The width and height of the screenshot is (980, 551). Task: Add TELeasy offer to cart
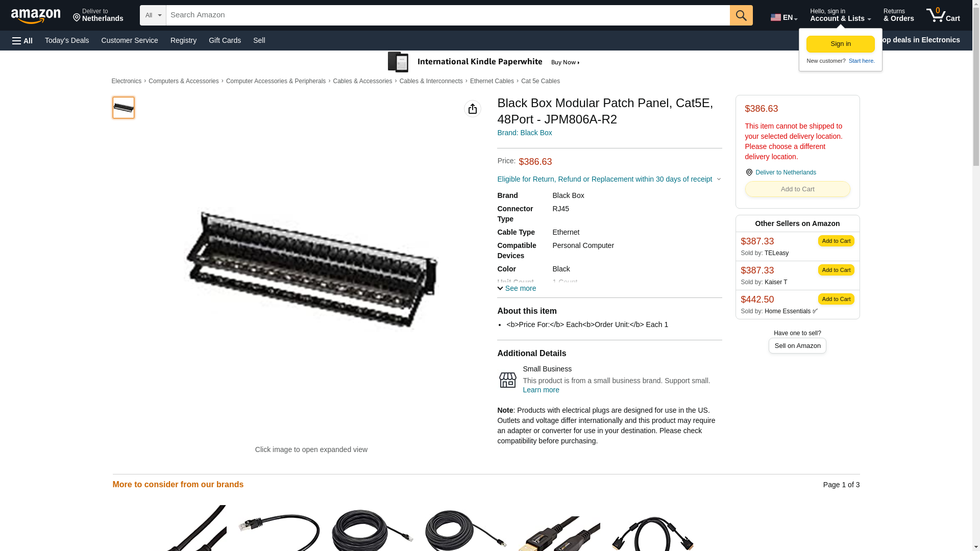[x=836, y=241]
